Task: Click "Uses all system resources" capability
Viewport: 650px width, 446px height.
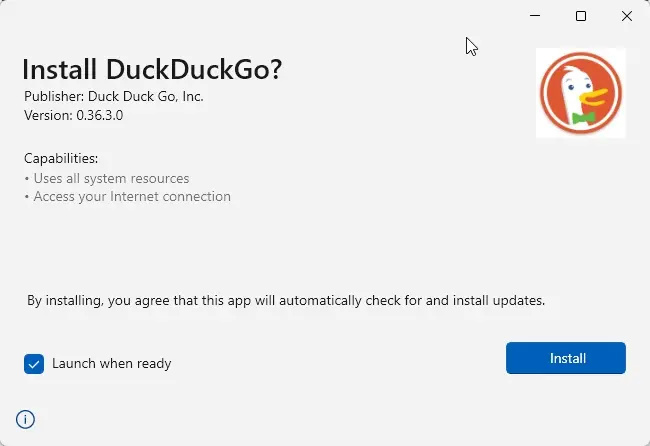Action: tap(111, 178)
